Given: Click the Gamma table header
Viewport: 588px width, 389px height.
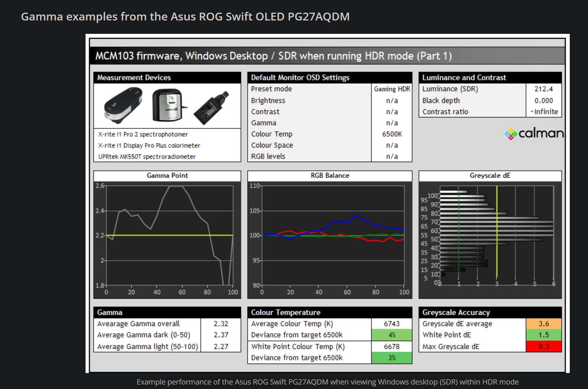Looking at the screenshot, I should click(x=167, y=312).
